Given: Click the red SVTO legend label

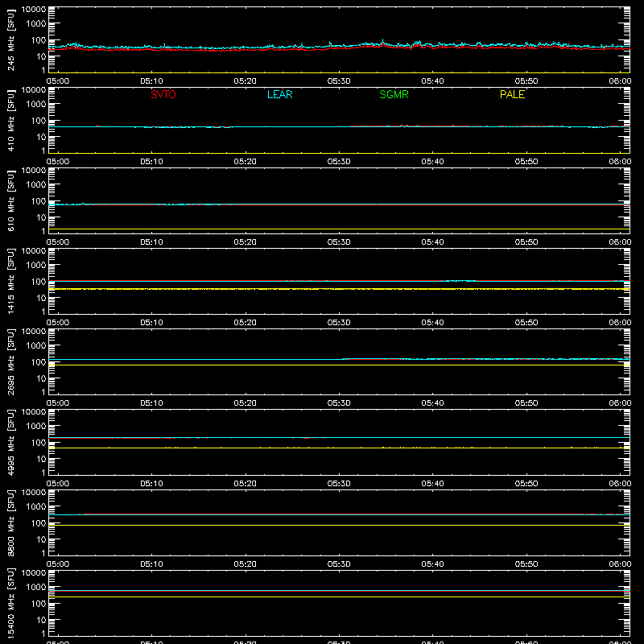Looking at the screenshot, I should click(163, 94).
